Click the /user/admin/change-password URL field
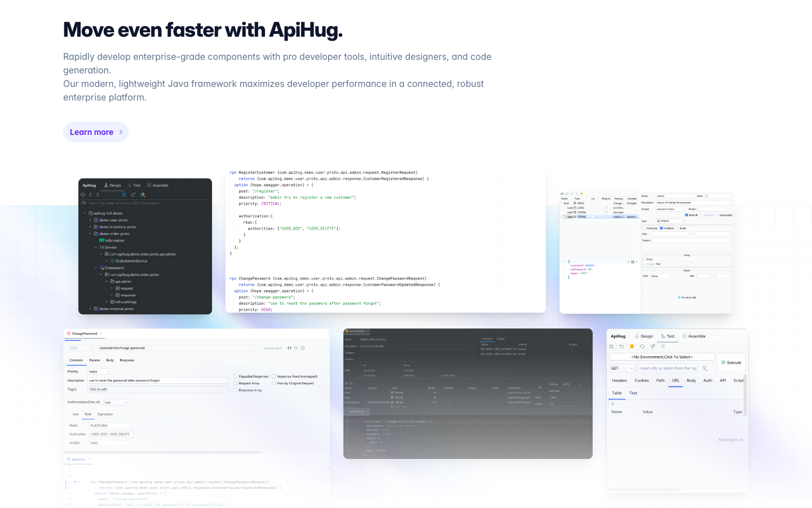 [x=175, y=348]
